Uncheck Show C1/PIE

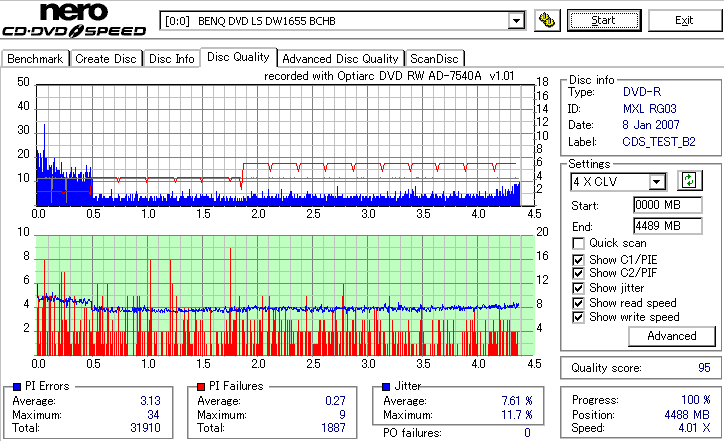point(578,260)
